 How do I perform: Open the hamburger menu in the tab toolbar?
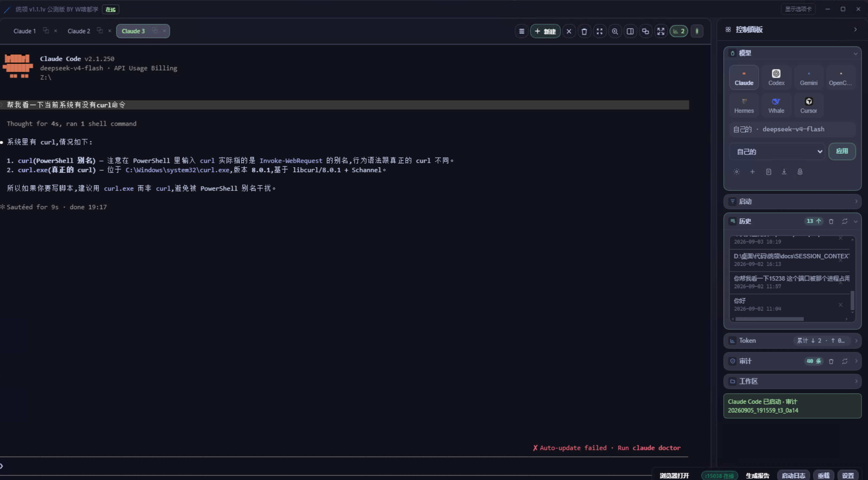coord(521,31)
